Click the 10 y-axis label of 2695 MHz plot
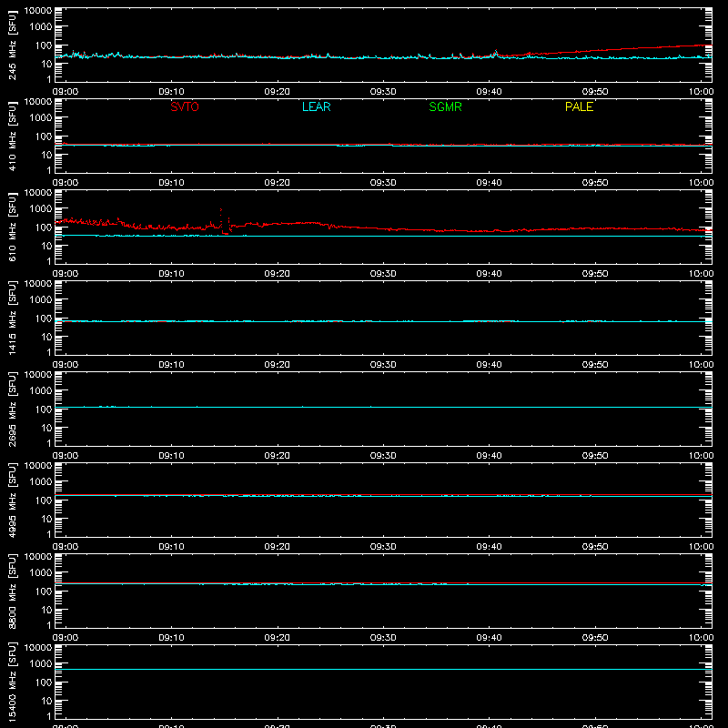Screen dimensions: 728x728 [x=46, y=428]
